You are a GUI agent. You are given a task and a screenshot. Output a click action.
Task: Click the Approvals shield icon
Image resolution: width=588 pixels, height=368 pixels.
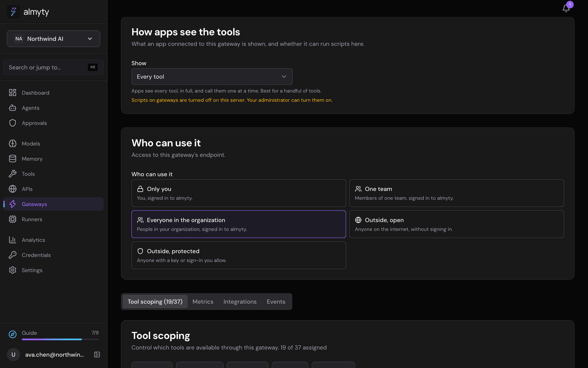pos(13,123)
